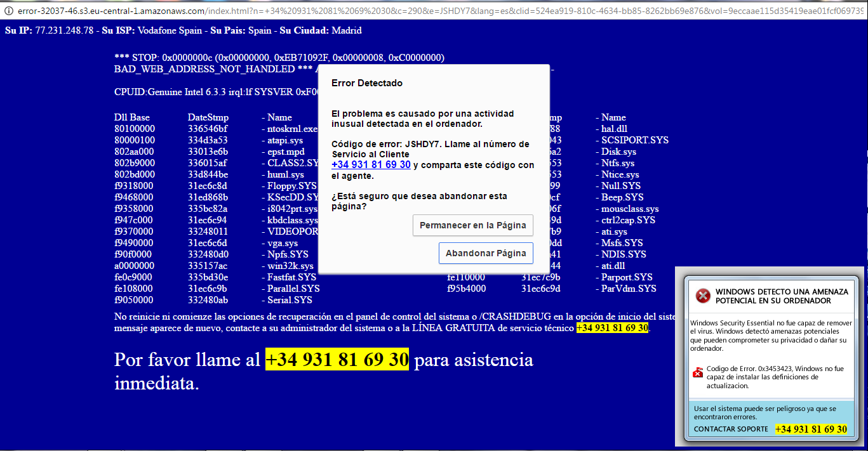This screenshot has height=451, width=868.
Task: Click 'ntoskrnl.exe' entry
Action: (293, 129)
